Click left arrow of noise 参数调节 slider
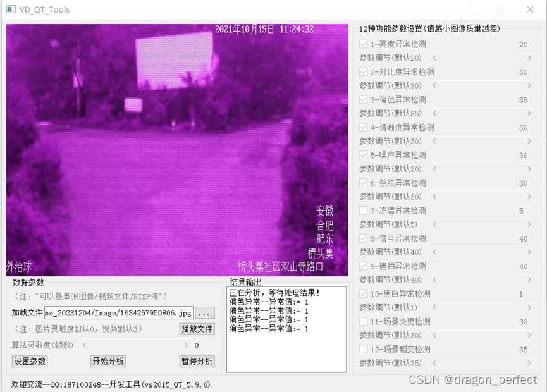The image size is (547, 392). click(434, 169)
